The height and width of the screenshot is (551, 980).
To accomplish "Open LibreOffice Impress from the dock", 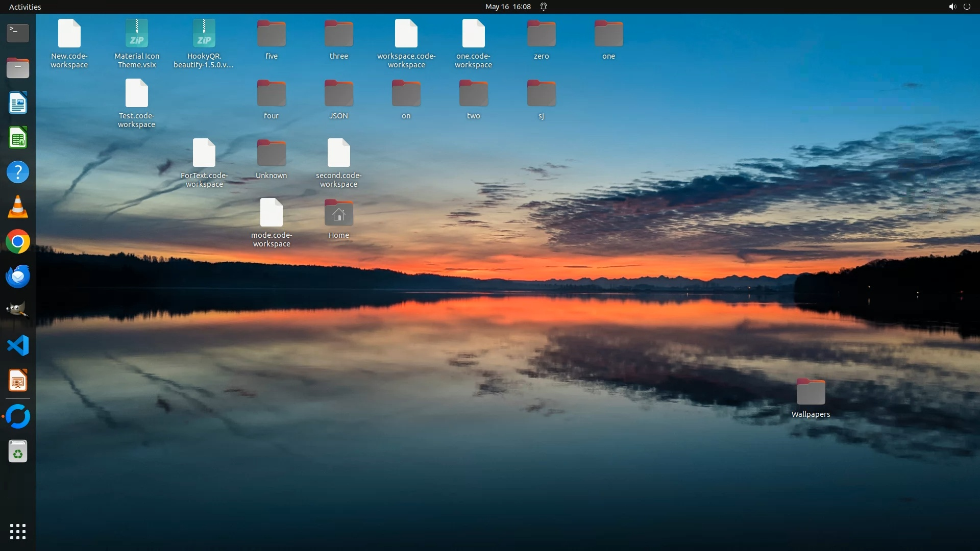I will [x=18, y=381].
